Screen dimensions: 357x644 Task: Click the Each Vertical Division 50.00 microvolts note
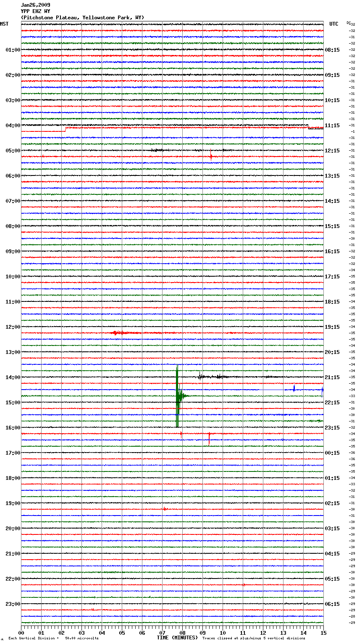click(x=54, y=639)
